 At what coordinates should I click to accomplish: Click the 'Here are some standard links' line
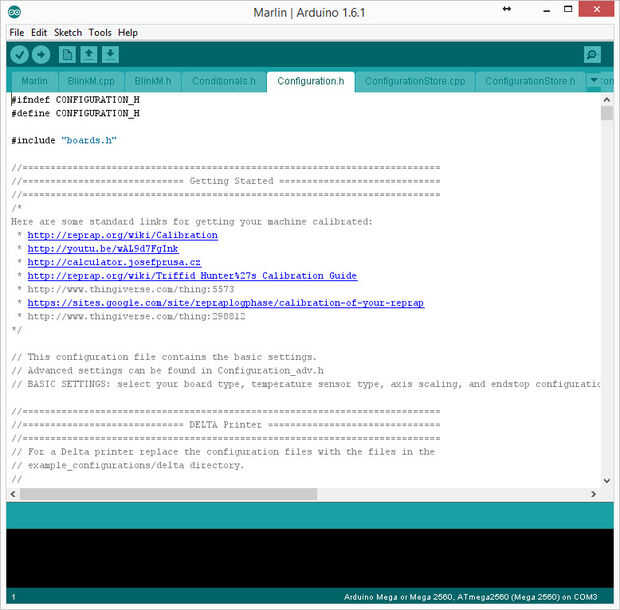point(192,222)
